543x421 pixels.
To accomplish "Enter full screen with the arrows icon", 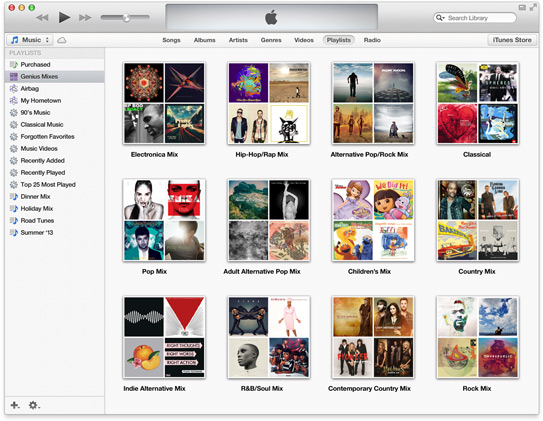I will pyautogui.click(x=533, y=8).
